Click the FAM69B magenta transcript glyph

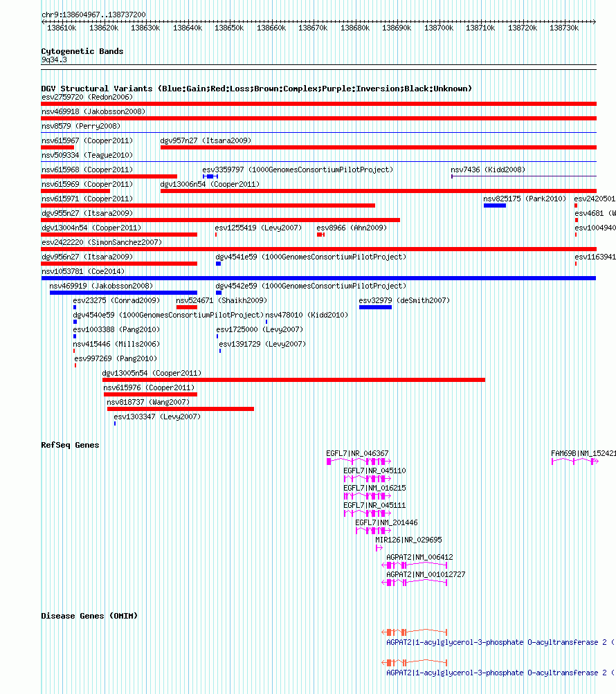[574, 462]
